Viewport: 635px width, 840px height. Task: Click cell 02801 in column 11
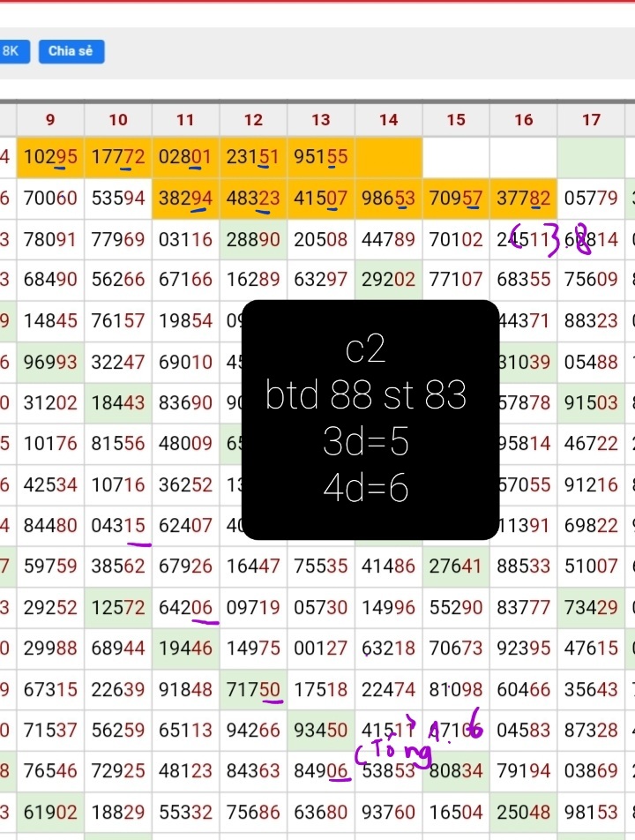pos(185,157)
